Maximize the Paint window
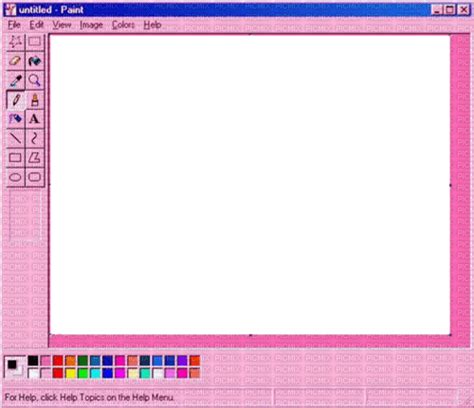 pos(450,10)
